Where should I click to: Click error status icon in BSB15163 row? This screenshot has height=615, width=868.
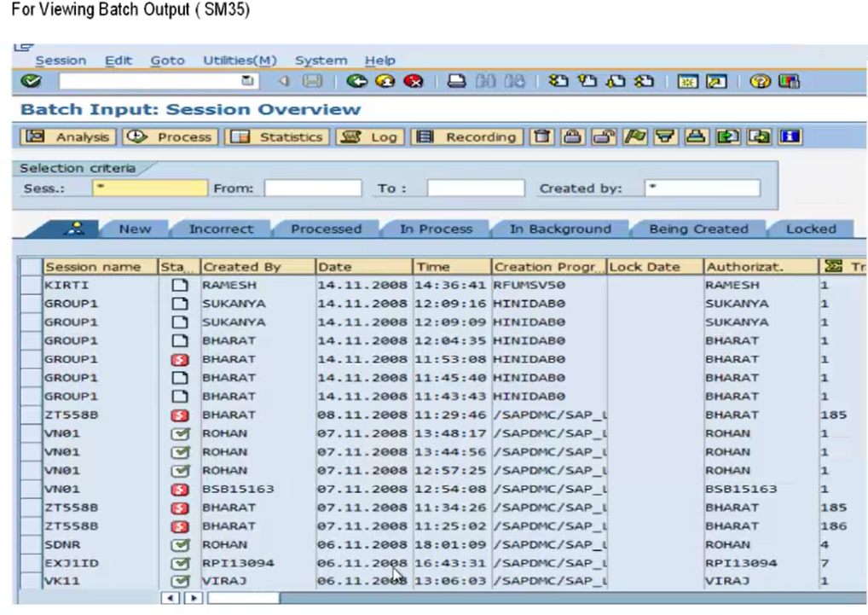(x=179, y=490)
